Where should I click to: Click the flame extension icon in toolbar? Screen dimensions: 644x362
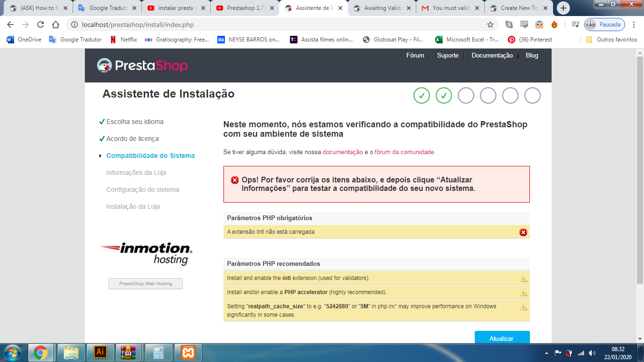click(554, 25)
